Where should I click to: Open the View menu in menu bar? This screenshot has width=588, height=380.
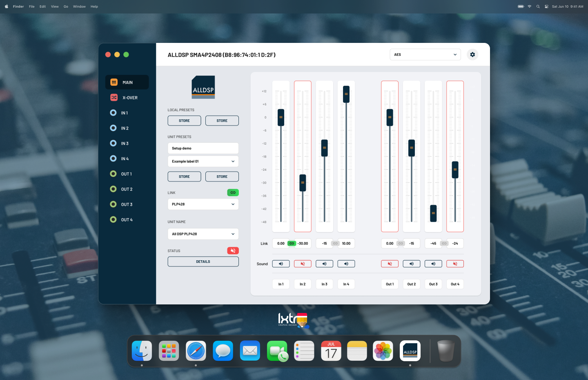55,7
